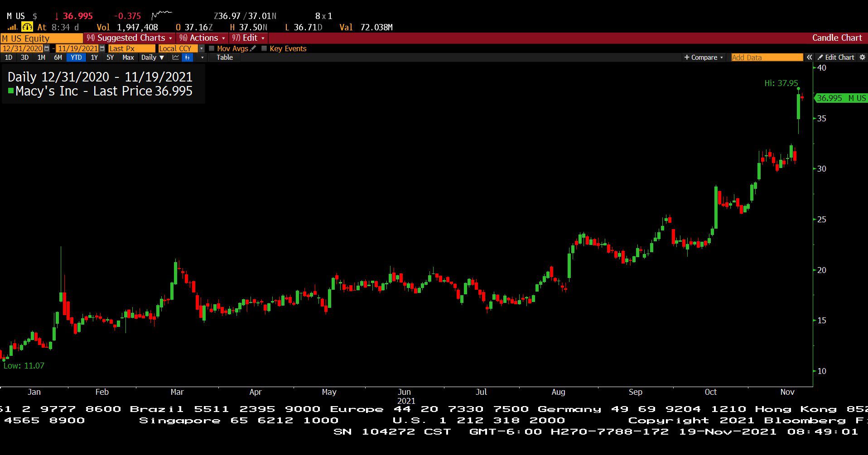Click the signal strength bars icon

(x=13, y=27)
